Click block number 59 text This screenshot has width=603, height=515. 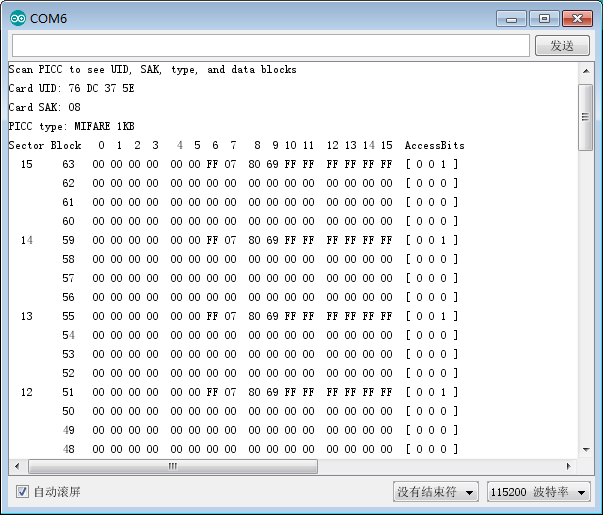click(68, 240)
